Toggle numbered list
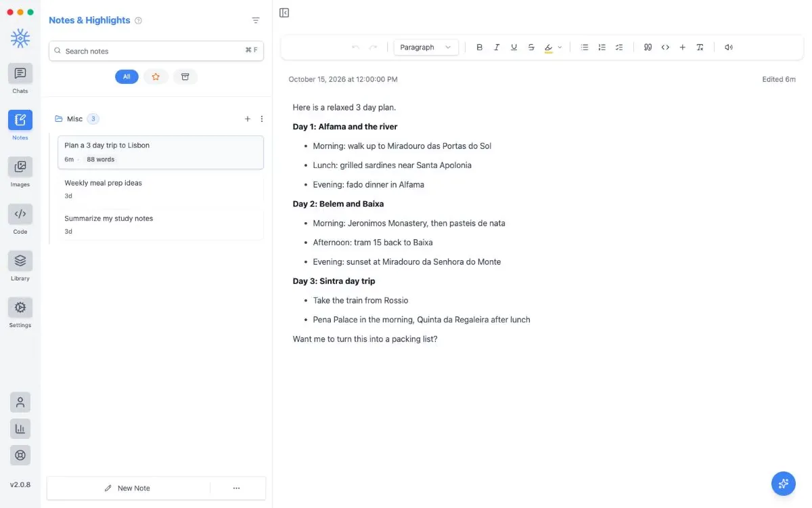Viewport: 812px width, 508px height. click(602, 47)
